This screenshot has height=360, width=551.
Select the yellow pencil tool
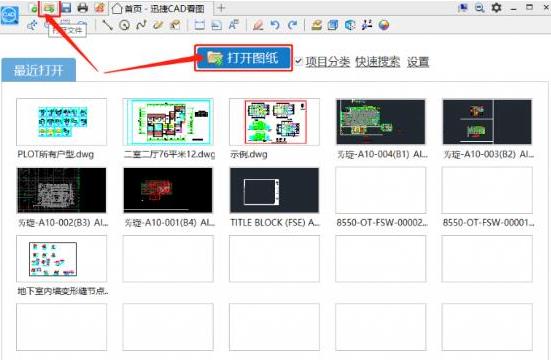158,25
